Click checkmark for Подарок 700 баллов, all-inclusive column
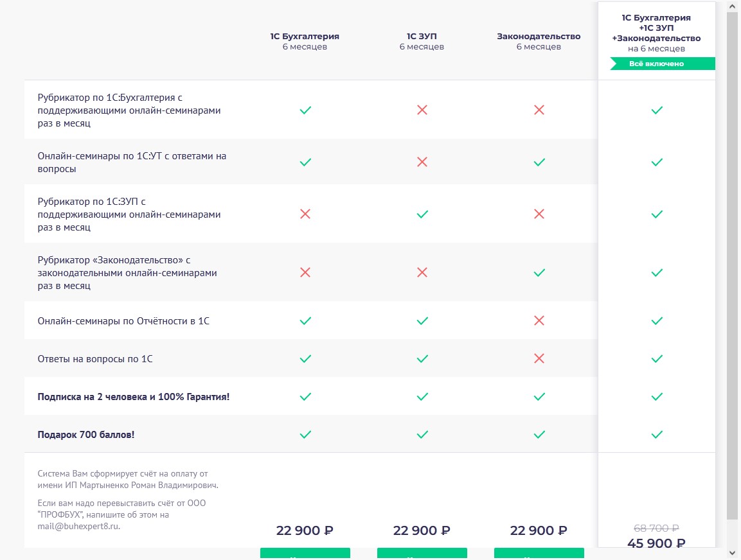 657,435
